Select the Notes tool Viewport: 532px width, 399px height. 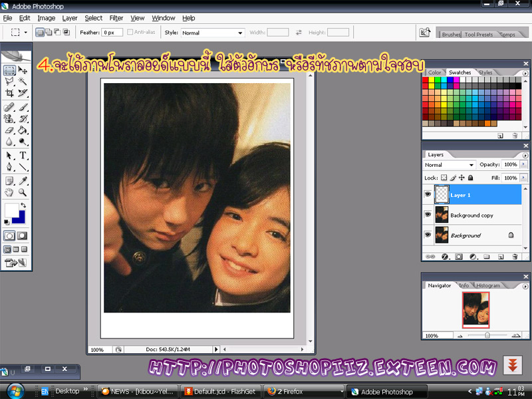pyautogui.click(x=9, y=181)
